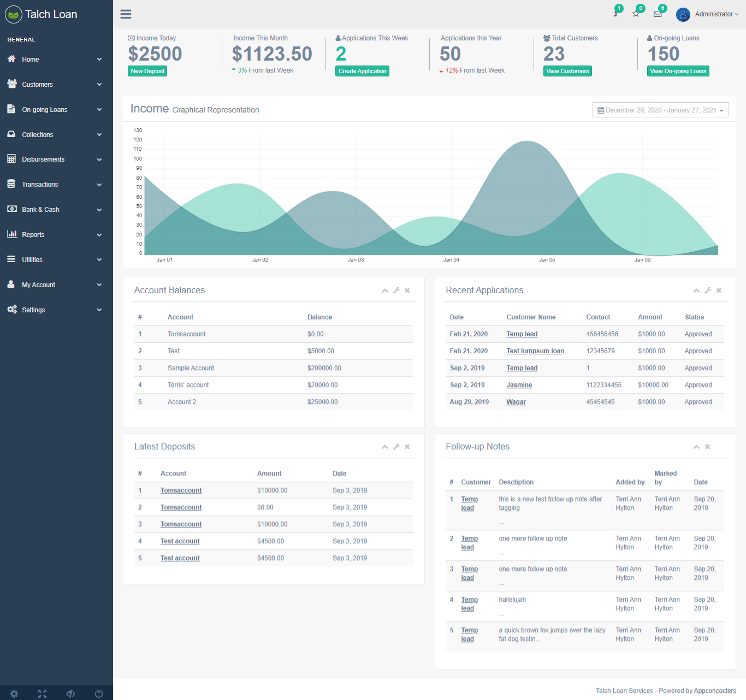Click wrench icon on Recent Applications panel

pos(708,290)
